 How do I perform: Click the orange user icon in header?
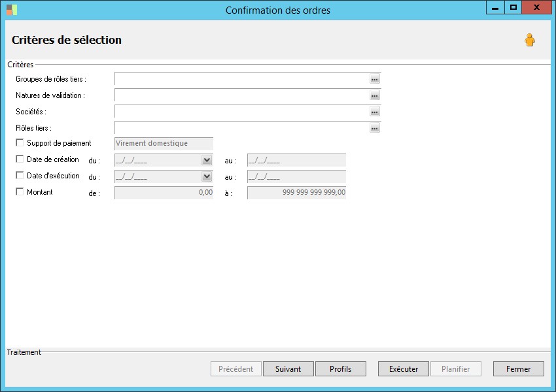tap(529, 41)
